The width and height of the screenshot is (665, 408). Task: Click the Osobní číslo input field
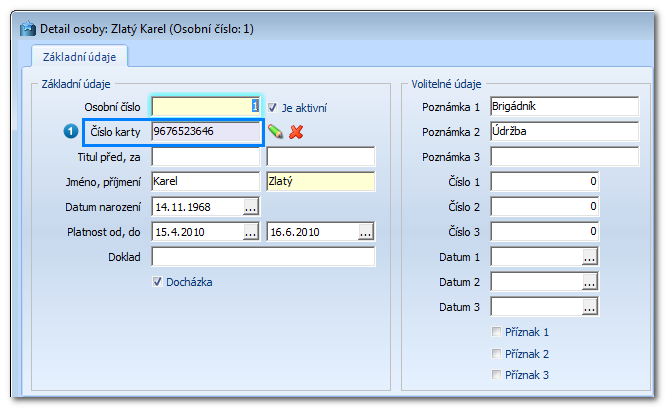[206, 106]
